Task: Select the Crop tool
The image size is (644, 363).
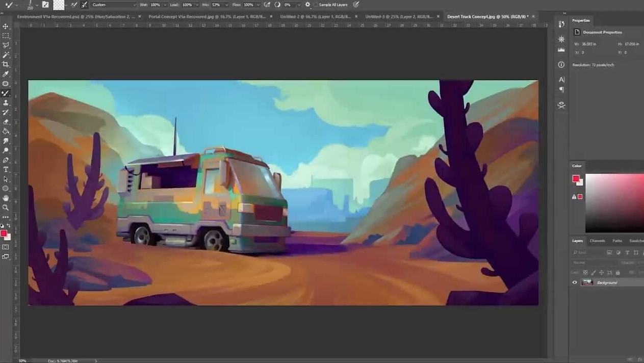Action: pos(6,64)
